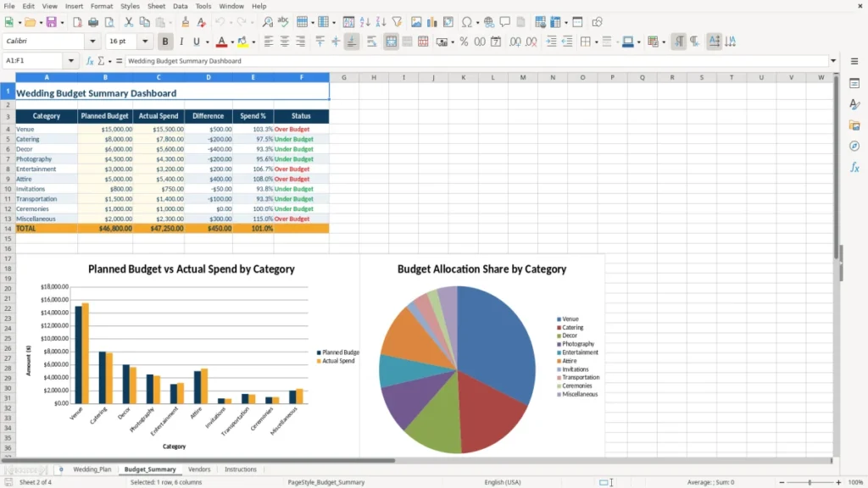Cut selection with scissors icon

129,22
